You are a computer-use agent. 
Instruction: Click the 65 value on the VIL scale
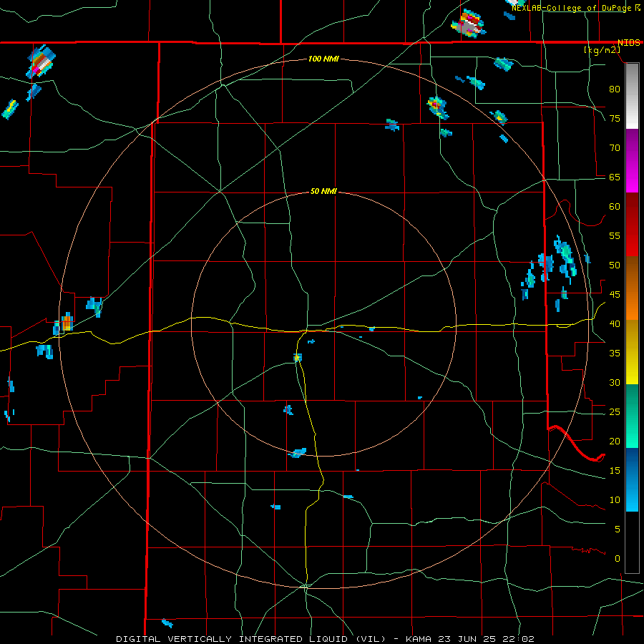615,177
